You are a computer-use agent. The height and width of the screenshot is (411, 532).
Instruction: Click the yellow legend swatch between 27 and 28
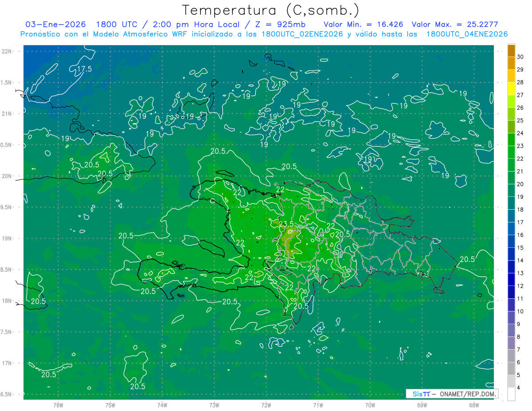(x=511, y=89)
